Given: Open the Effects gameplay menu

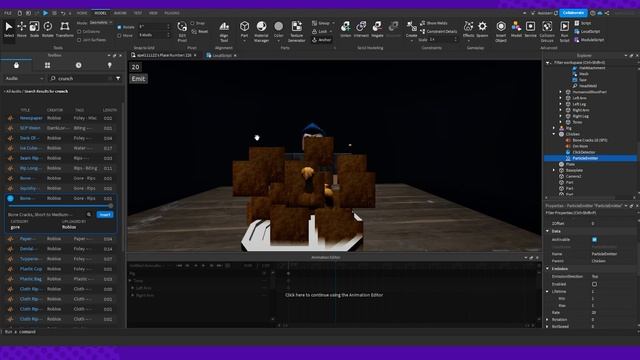Looking at the screenshot, I should [x=469, y=29].
